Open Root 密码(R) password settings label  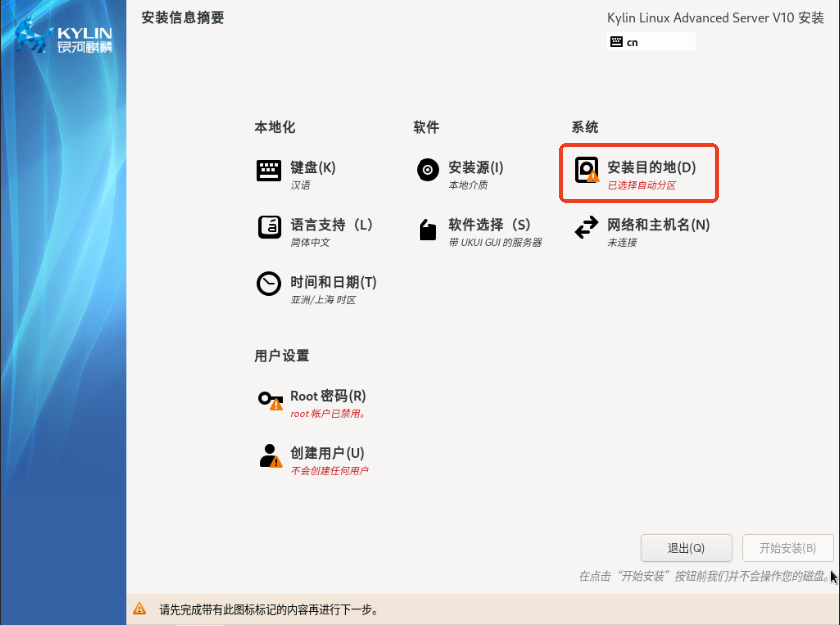(328, 396)
